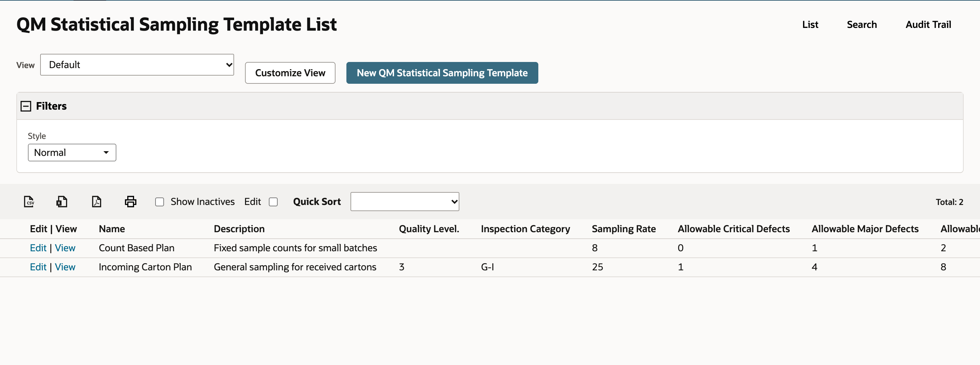This screenshot has height=365, width=980.
Task: Go to the List menu item
Action: 810,25
